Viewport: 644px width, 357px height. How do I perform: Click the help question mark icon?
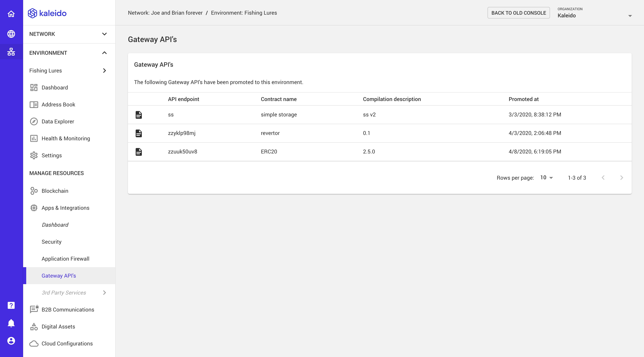tap(11, 305)
